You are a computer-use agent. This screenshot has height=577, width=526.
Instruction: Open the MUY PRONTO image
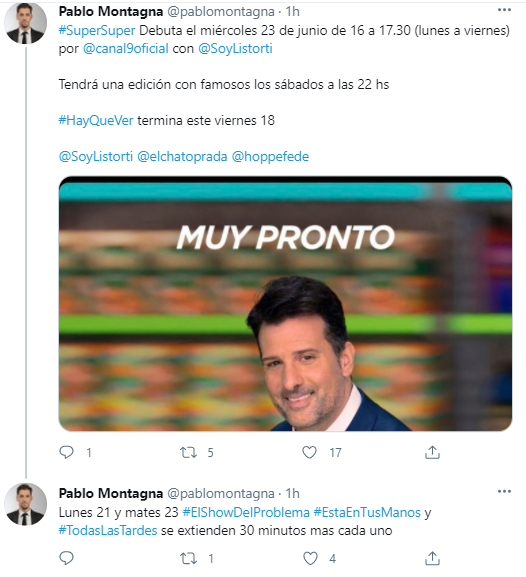[285, 304]
